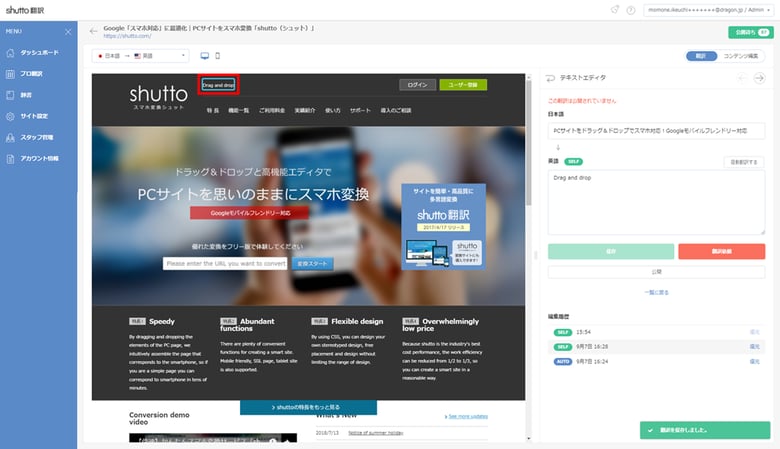Open the help question mark icon
This screenshot has height=449, width=780.
[x=631, y=10]
